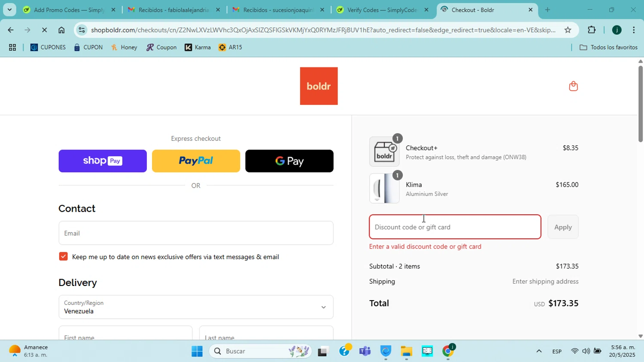Viewport: 644px width, 362px height.
Task: Close the Verify Codes tab
Action: pos(426,9)
